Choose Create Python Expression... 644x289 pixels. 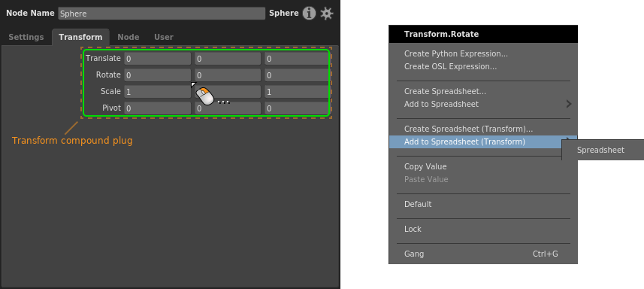456,54
